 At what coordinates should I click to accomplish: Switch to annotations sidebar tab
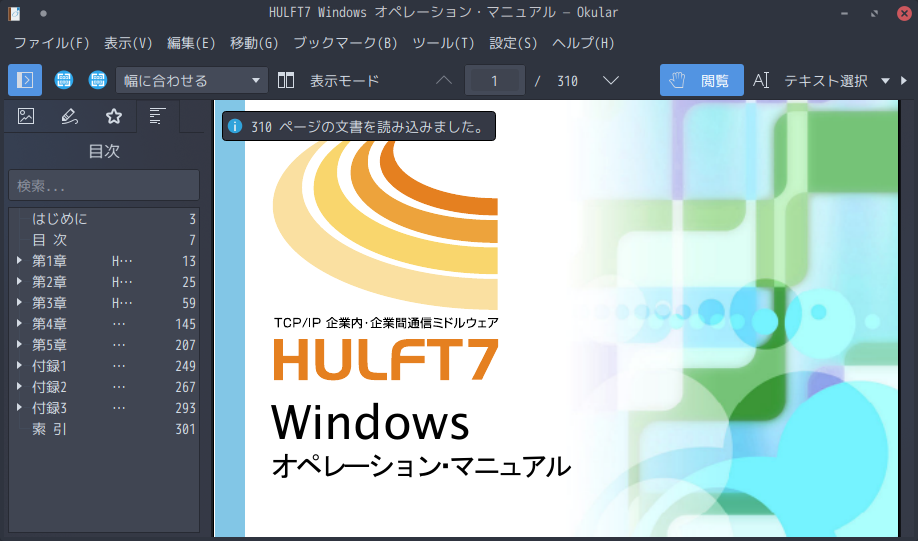(x=70, y=116)
